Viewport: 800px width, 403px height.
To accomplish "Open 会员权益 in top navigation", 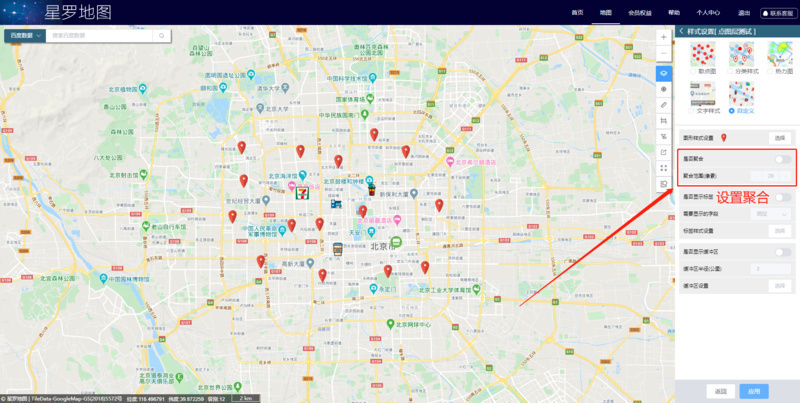I will click(640, 13).
